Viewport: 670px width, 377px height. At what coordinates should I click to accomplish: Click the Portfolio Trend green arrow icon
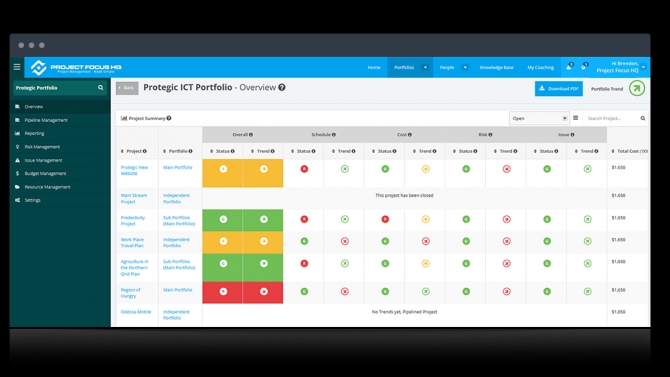click(637, 88)
